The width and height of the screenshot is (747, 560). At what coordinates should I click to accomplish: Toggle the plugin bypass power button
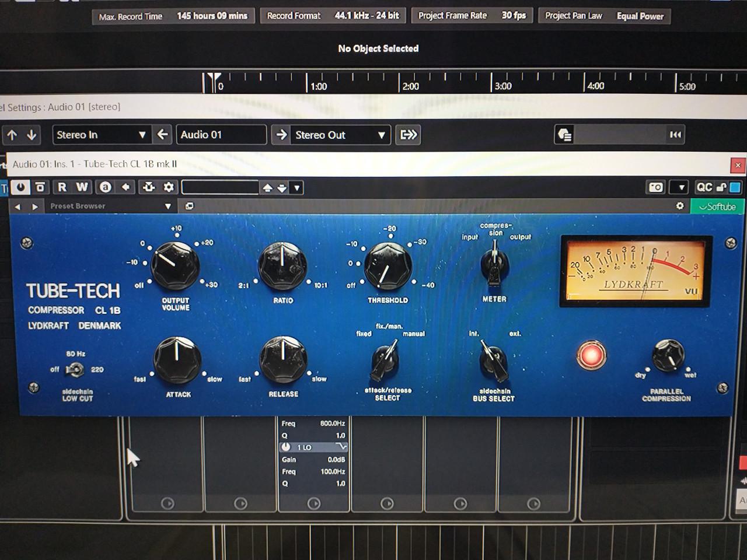click(x=20, y=187)
